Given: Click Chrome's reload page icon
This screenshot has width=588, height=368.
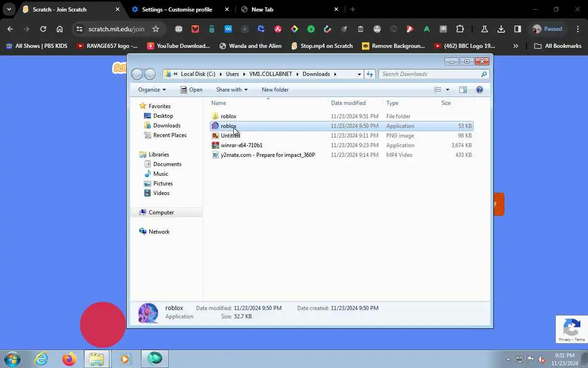Looking at the screenshot, I should (x=43, y=29).
